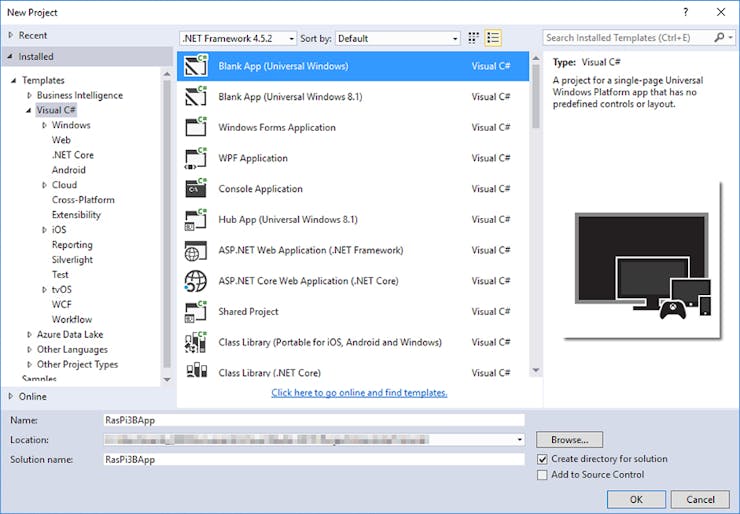Click the category tree scrollbar down arrow

[x=167, y=379]
